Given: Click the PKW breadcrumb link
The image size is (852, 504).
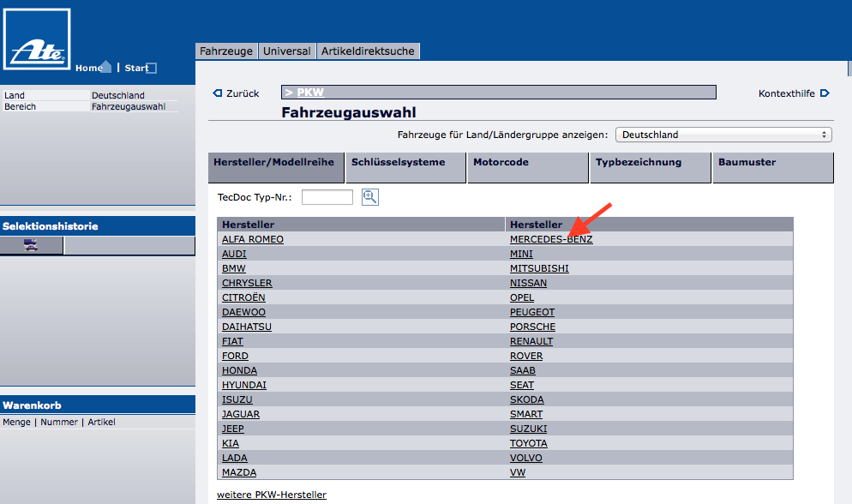Looking at the screenshot, I should [x=310, y=93].
